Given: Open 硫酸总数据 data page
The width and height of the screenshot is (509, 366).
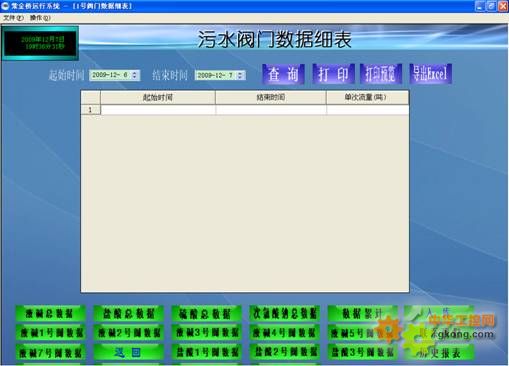Looking at the screenshot, I should coord(206,313).
